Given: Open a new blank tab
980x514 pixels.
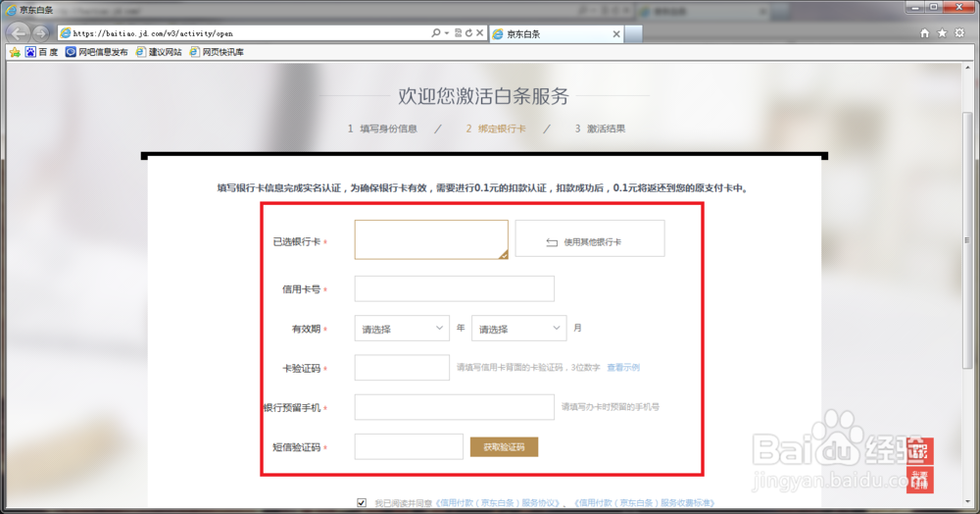Looking at the screenshot, I should point(633,33).
